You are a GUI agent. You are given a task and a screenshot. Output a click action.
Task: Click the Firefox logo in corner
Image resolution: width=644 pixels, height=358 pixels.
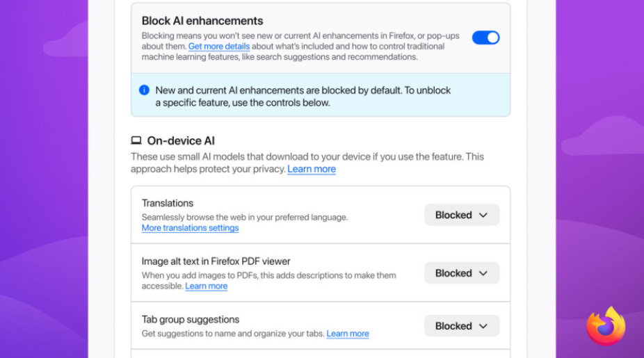point(606,326)
